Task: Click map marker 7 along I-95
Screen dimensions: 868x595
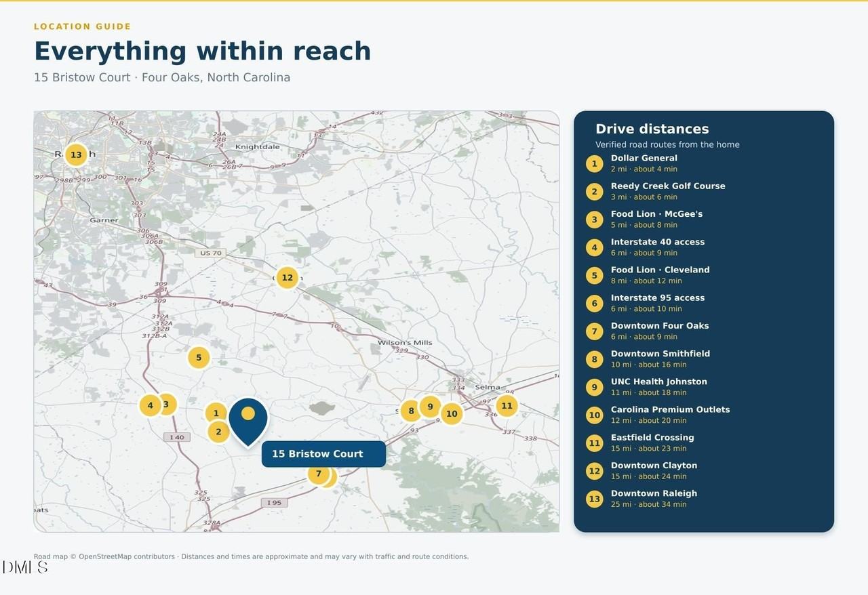Action: point(319,474)
